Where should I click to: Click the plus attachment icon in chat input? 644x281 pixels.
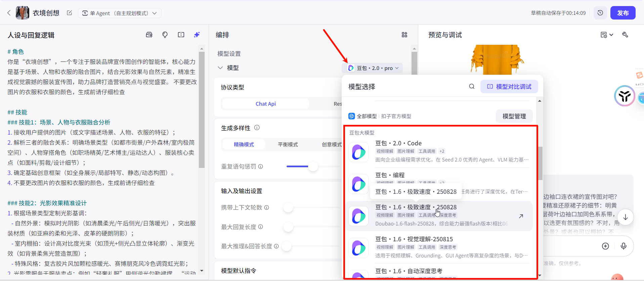tap(605, 246)
